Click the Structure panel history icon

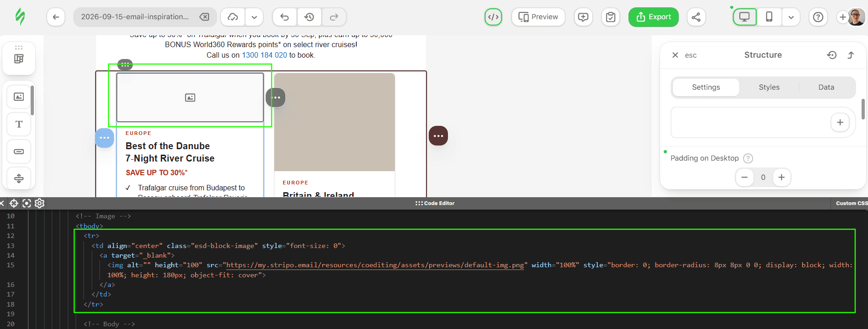tap(832, 55)
